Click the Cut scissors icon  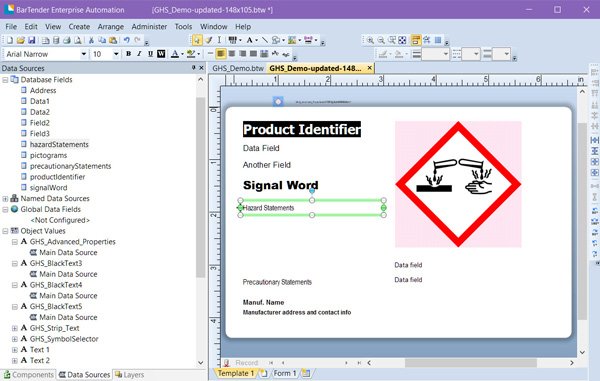tap(91, 40)
